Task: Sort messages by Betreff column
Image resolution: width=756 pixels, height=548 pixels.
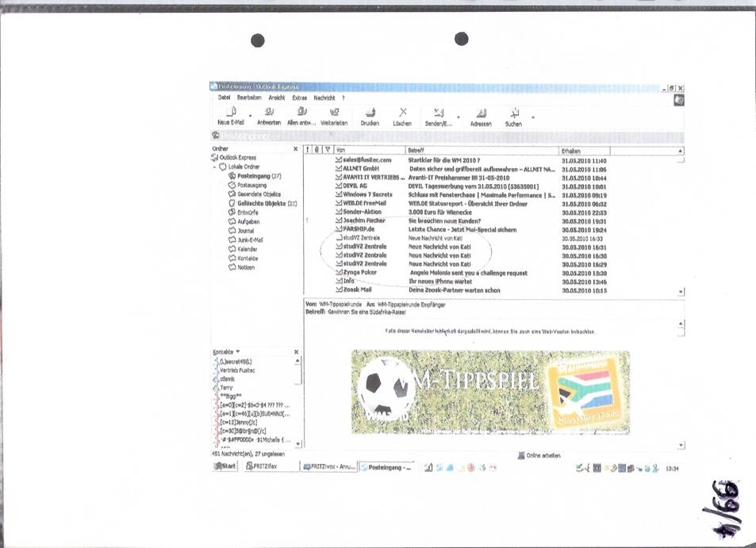Action: pyautogui.click(x=482, y=151)
